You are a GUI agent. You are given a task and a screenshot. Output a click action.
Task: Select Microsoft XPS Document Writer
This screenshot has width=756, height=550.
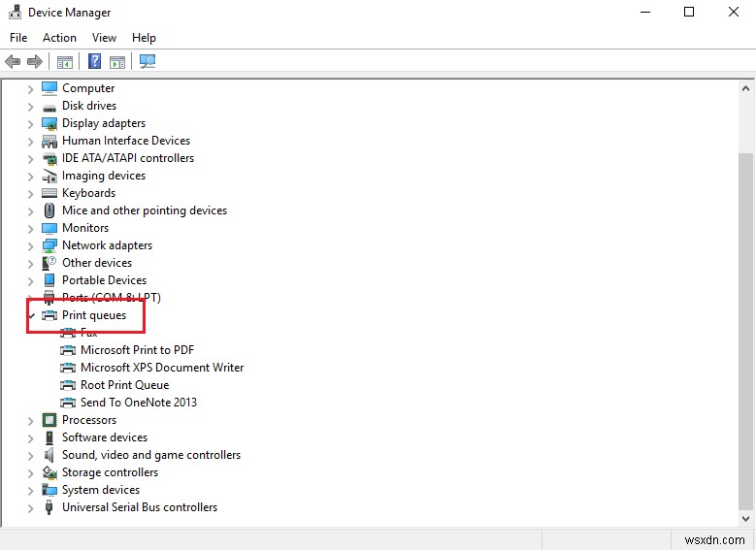pyautogui.click(x=162, y=368)
